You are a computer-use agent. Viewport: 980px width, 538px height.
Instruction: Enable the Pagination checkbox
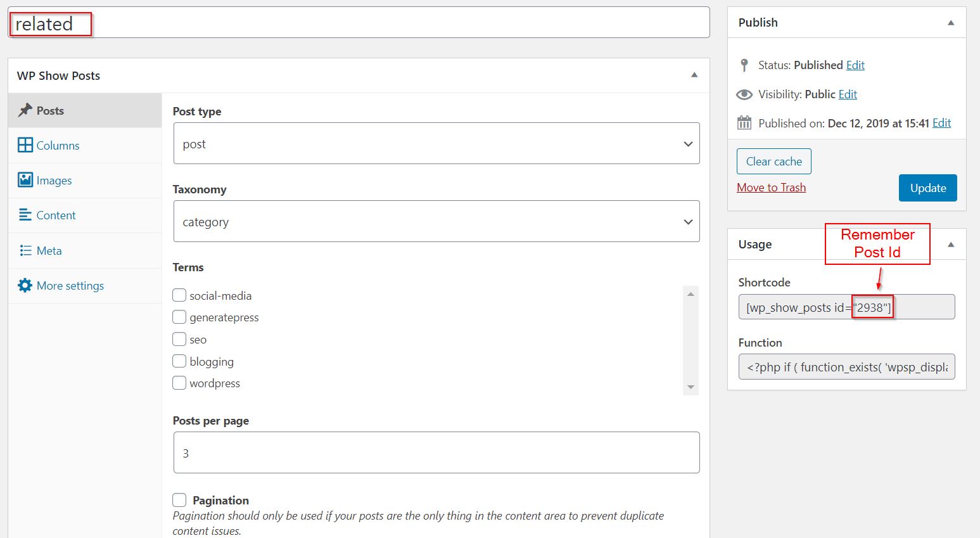(x=179, y=499)
